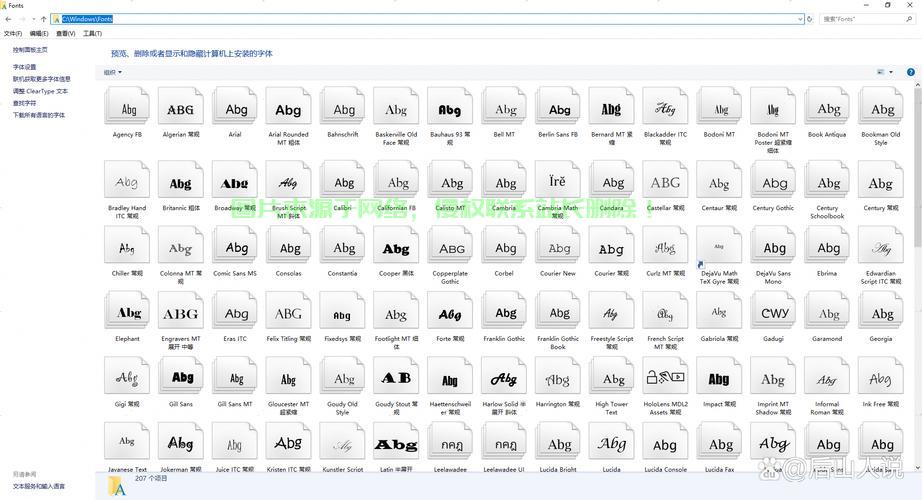Open 下载所有语言的字体 link

pyautogui.click(x=39, y=115)
